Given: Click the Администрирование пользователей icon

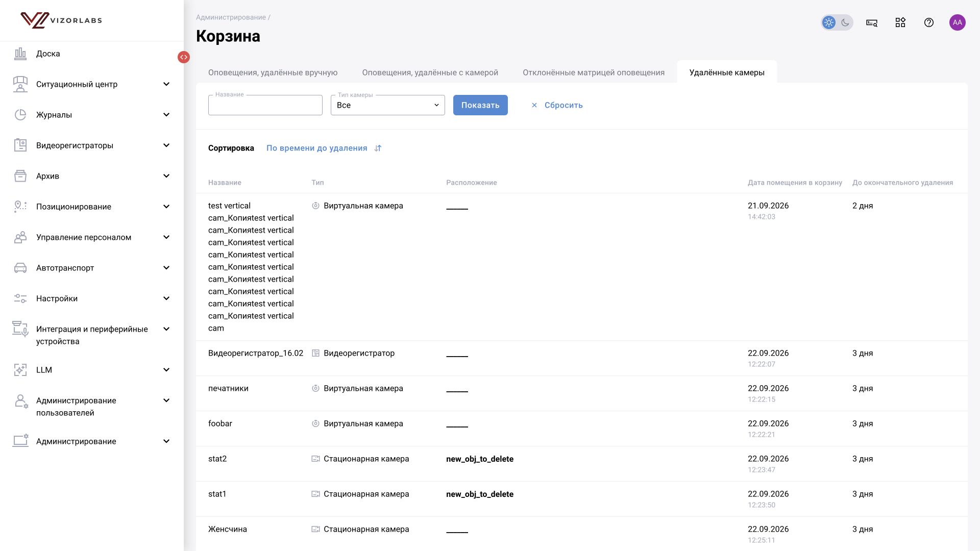Looking at the screenshot, I should tap(20, 401).
